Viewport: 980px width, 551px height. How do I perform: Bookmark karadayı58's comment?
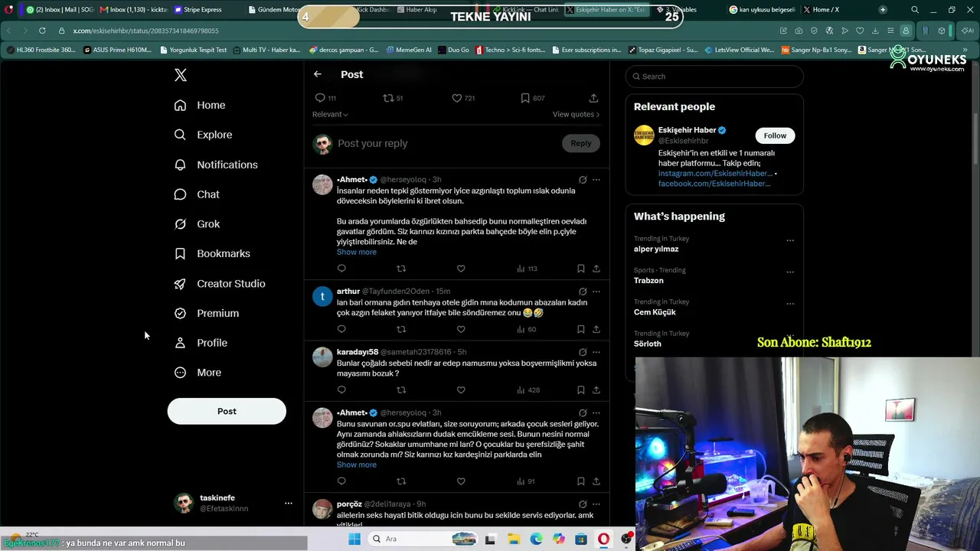pyautogui.click(x=581, y=390)
